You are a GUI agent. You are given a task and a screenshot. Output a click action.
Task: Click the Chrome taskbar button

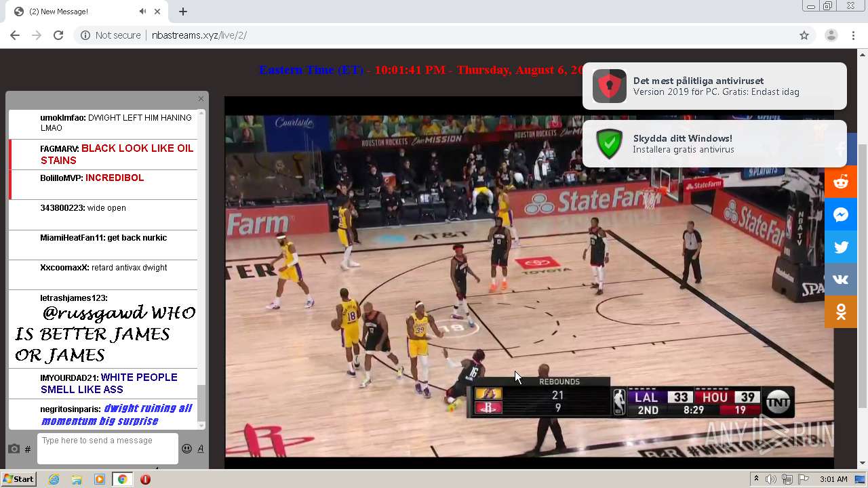123,479
